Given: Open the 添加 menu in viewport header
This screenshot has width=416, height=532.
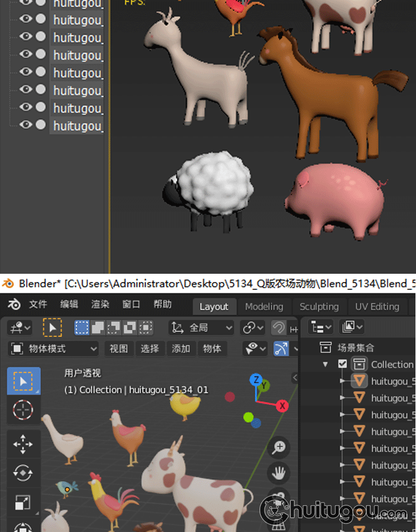Looking at the screenshot, I should (x=181, y=349).
